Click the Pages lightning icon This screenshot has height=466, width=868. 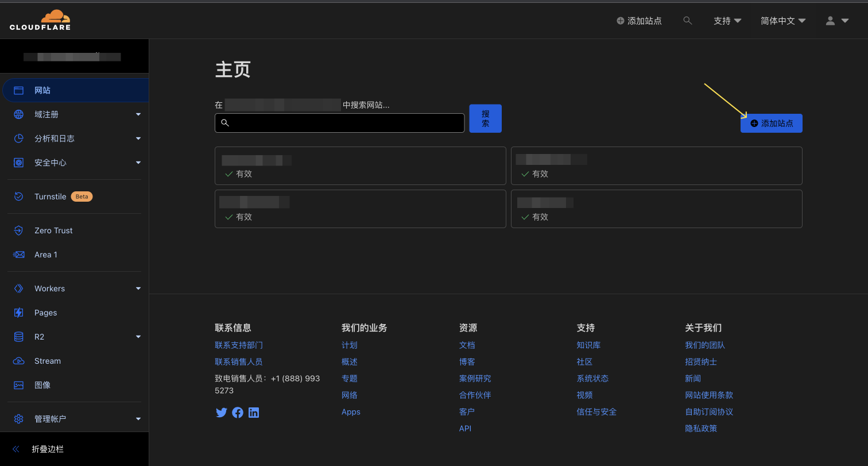pyautogui.click(x=19, y=313)
